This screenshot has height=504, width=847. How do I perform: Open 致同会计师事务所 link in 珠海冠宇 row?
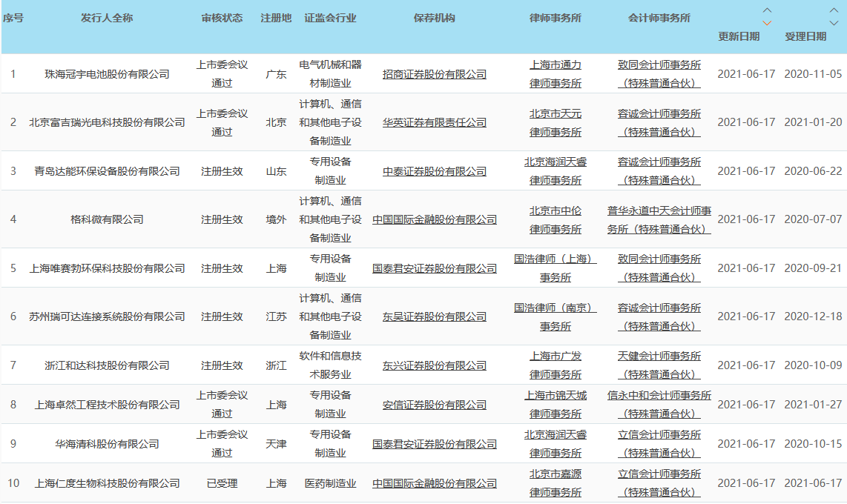(659, 74)
